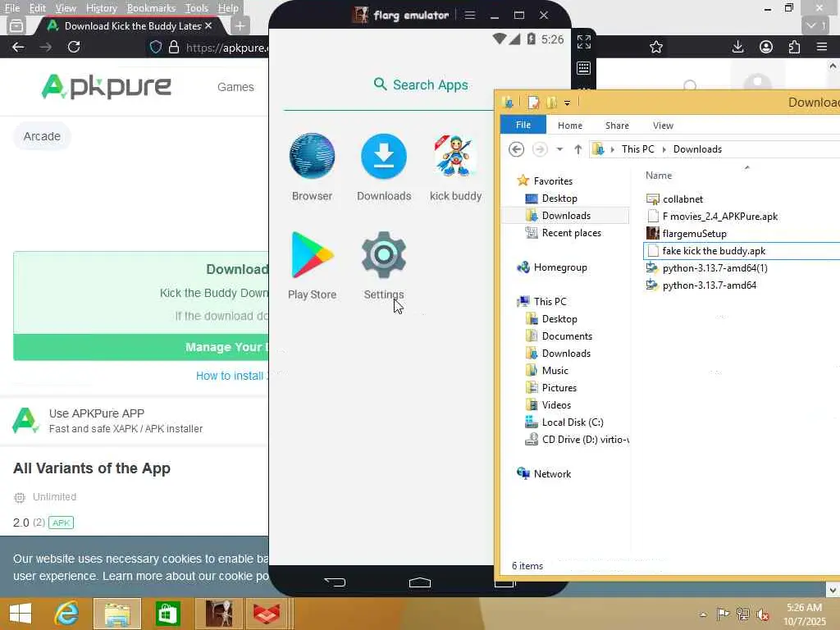Switch to the Home ribbon tab in Explorer
Viewport: 840px width, 630px height.
point(569,125)
